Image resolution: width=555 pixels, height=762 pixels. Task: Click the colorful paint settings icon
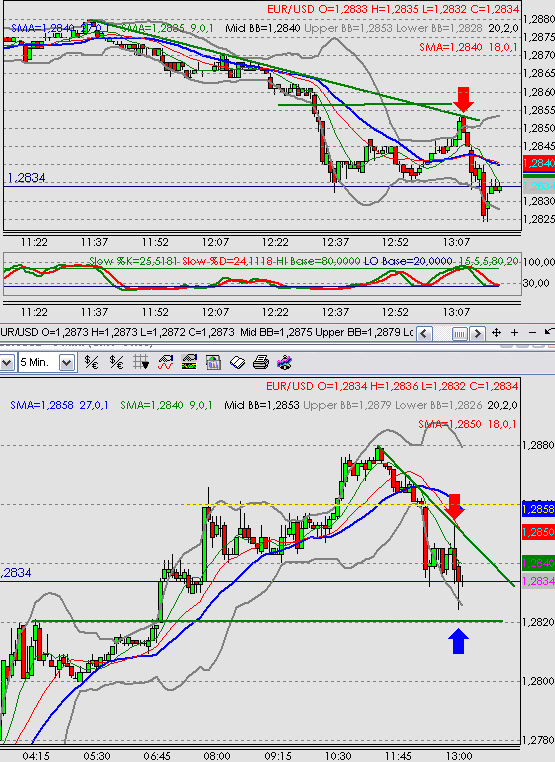[285, 362]
